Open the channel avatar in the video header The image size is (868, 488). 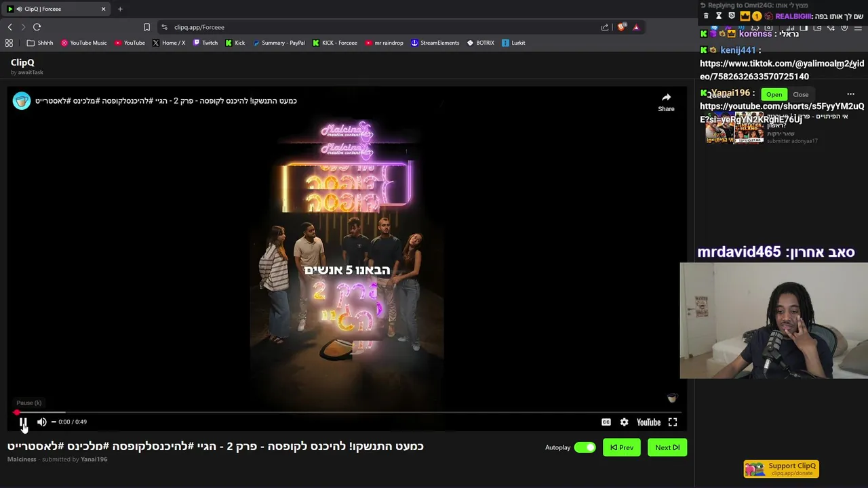pyautogui.click(x=22, y=100)
